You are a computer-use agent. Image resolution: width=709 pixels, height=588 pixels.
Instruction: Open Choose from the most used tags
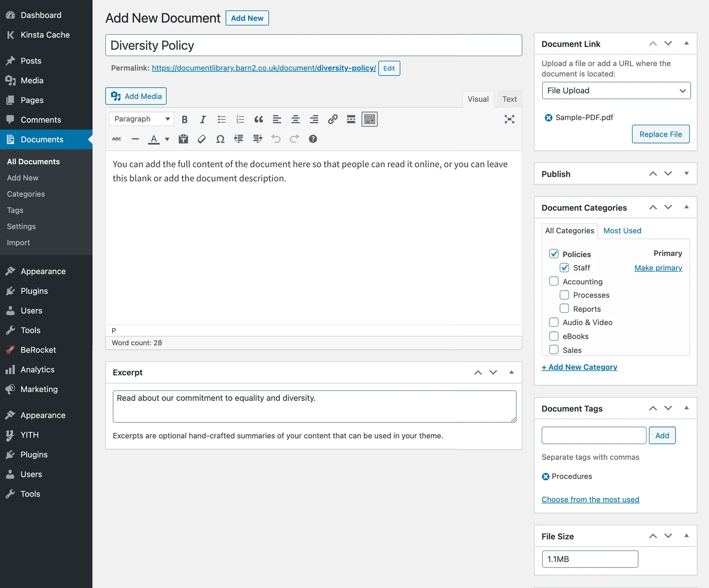pyautogui.click(x=590, y=499)
